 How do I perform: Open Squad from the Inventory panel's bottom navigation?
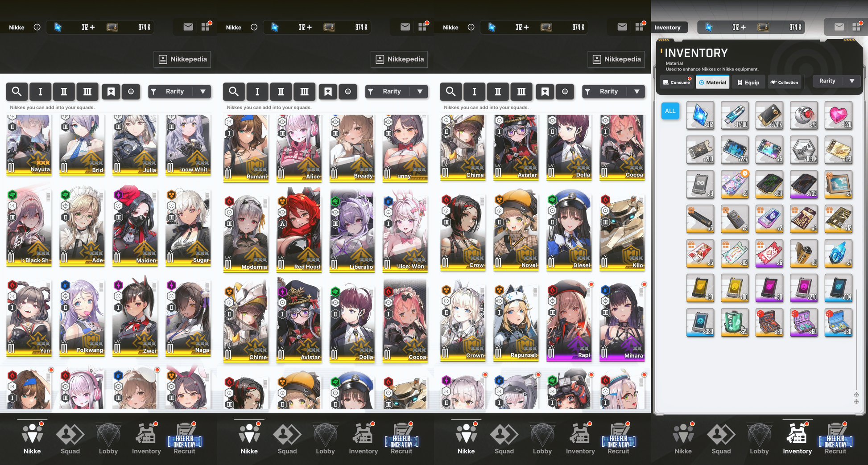tap(721, 439)
